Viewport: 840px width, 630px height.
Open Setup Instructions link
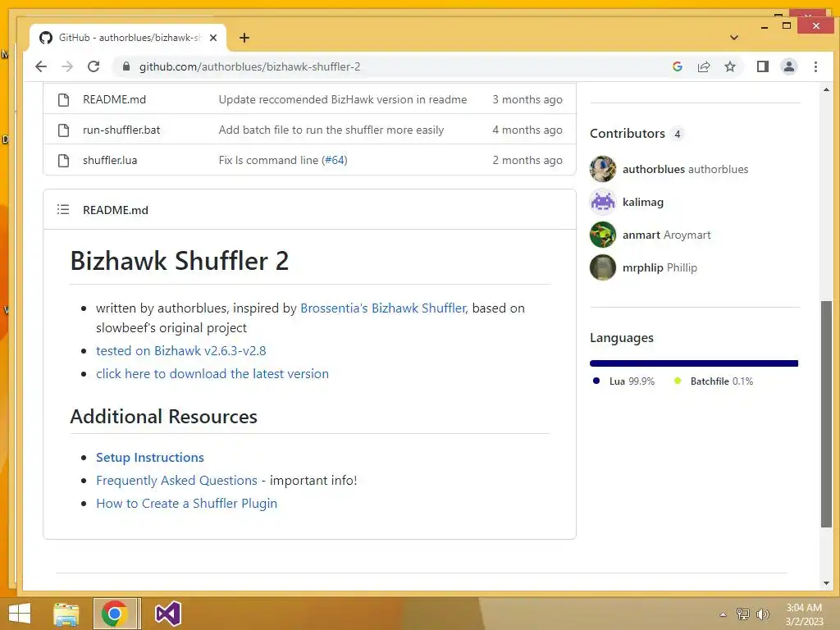pyautogui.click(x=150, y=458)
